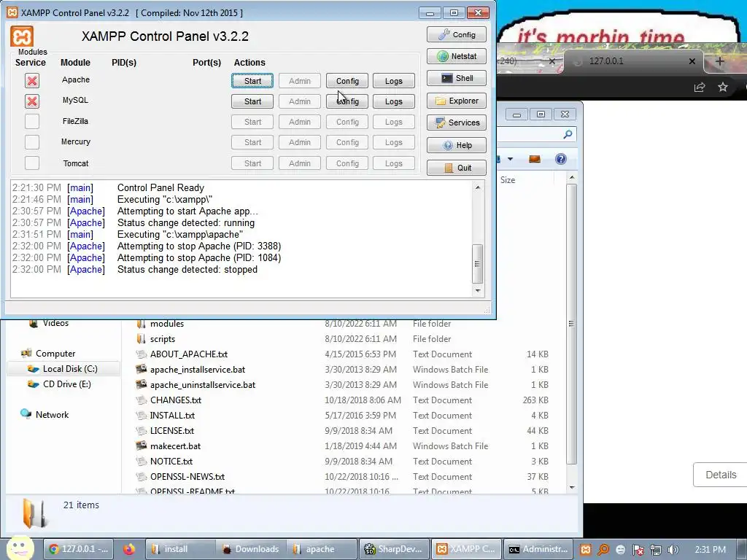Click the XAMPP log scroll down arrow

[x=478, y=290]
